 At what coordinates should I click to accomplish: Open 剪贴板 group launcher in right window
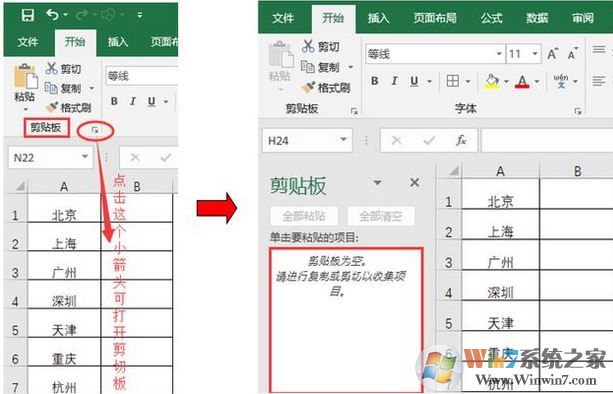coord(354,111)
